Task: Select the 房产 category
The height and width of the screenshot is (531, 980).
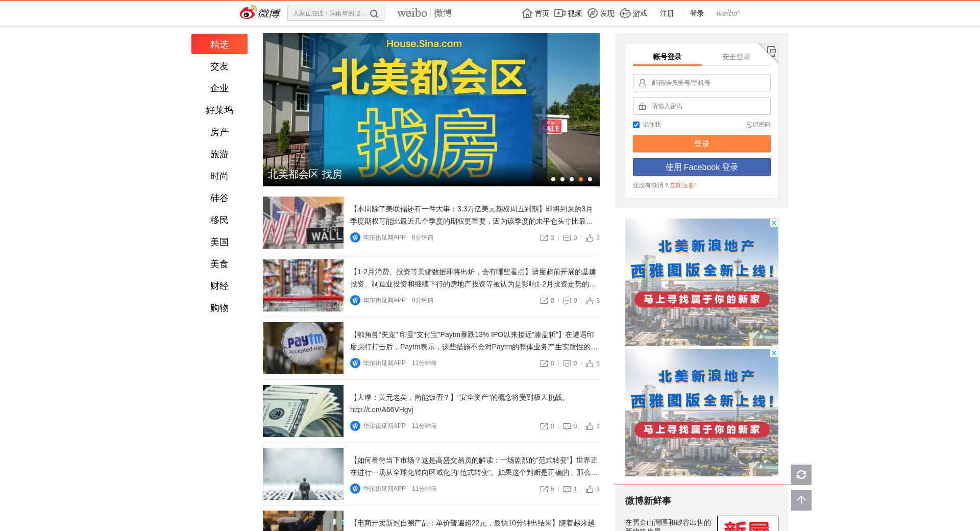Action: click(219, 132)
